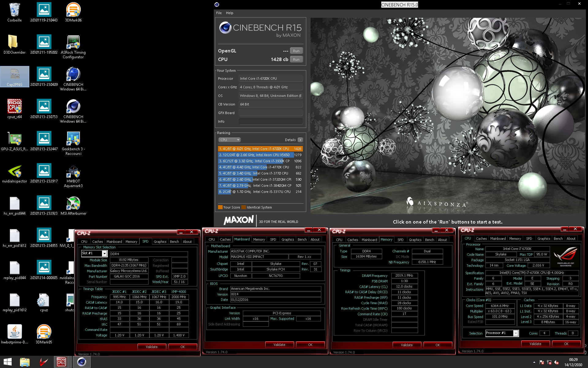The width and height of the screenshot is (588, 368).
Task: Click the Cinebench panel splitter handle
Action: point(308,122)
